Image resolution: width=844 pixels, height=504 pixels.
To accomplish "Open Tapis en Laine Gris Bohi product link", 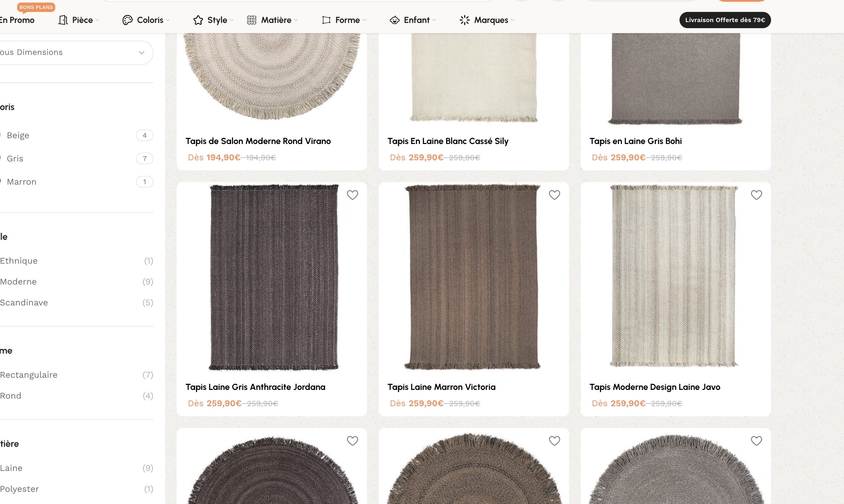I will click(635, 141).
